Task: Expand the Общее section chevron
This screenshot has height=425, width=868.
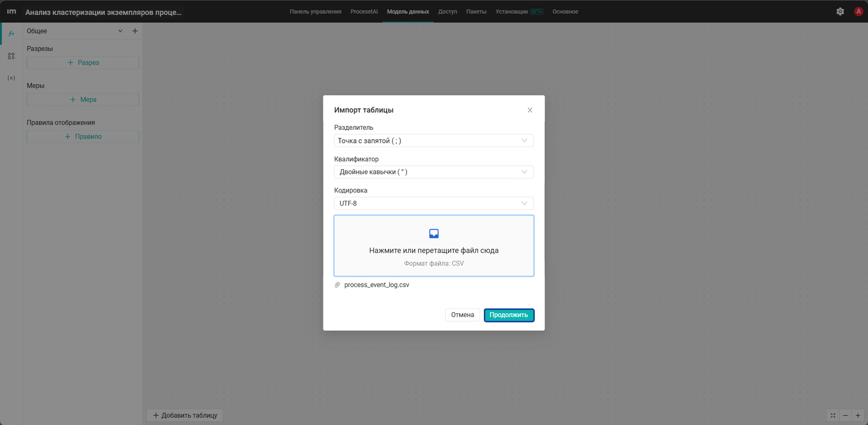Action: click(x=120, y=31)
